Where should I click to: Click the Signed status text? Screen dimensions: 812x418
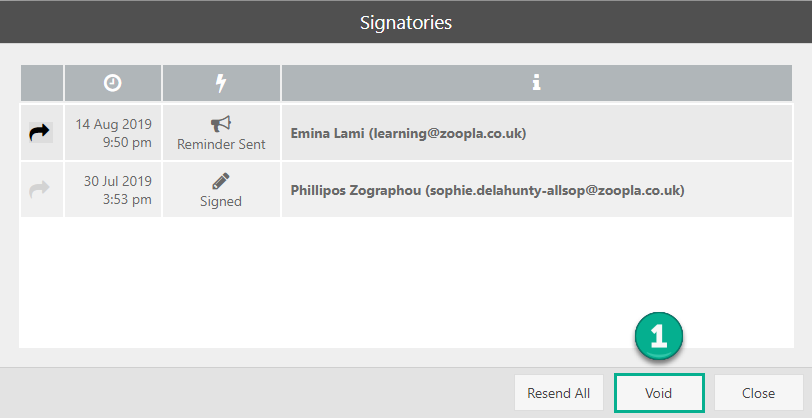click(x=221, y=201)
